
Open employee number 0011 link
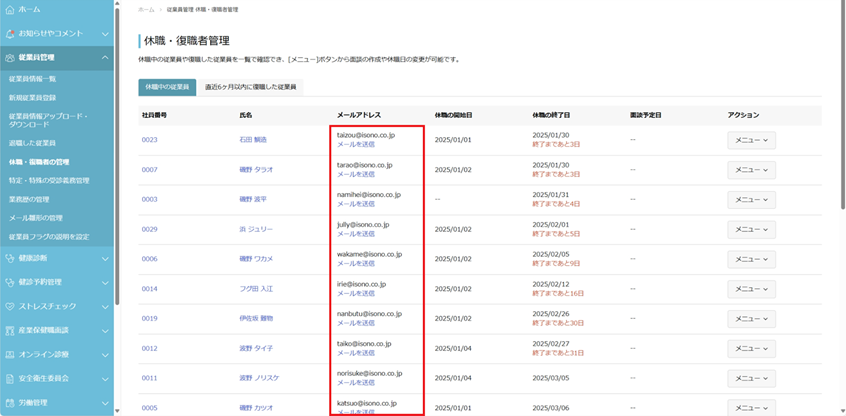pyautogui.click(x=149, y=378)
